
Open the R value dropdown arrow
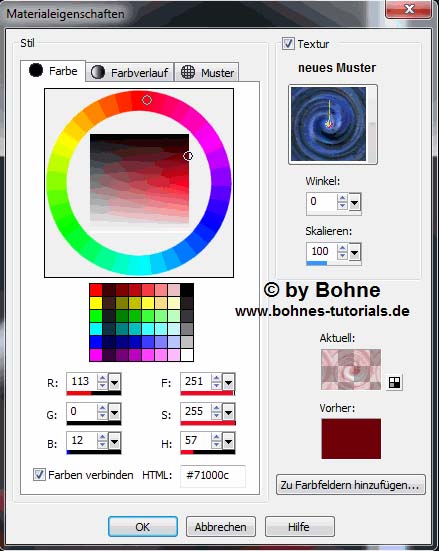pos(115,382)
